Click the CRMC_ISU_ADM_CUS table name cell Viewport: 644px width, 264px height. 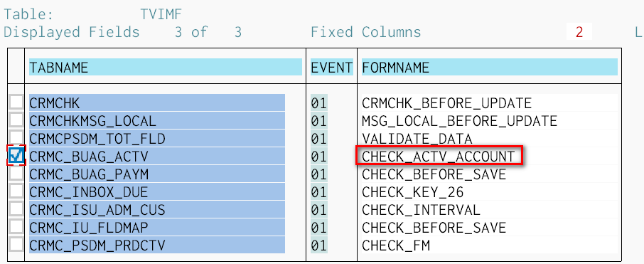tap(157, 210)
